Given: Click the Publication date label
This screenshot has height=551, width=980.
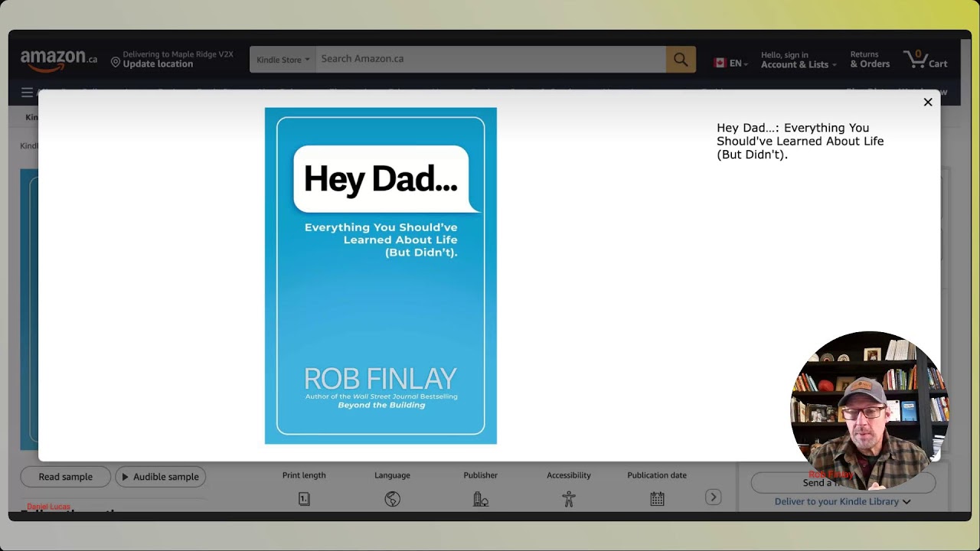Looking at the screenshot, I should 657,475.
